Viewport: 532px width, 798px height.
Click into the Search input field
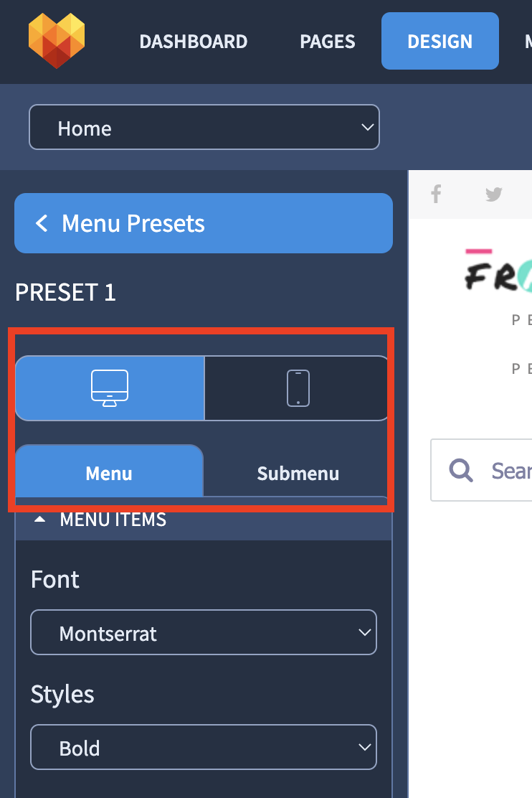[481, 470]
